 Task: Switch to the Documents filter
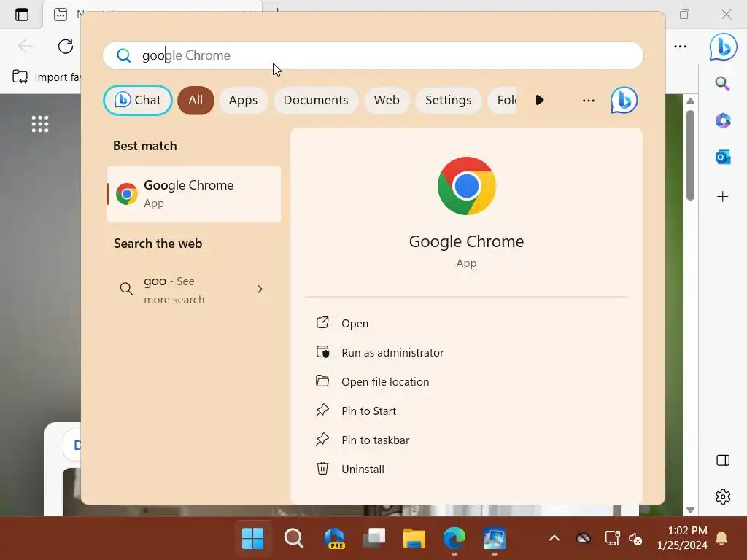pyautogui.click(x=315, y=100)
